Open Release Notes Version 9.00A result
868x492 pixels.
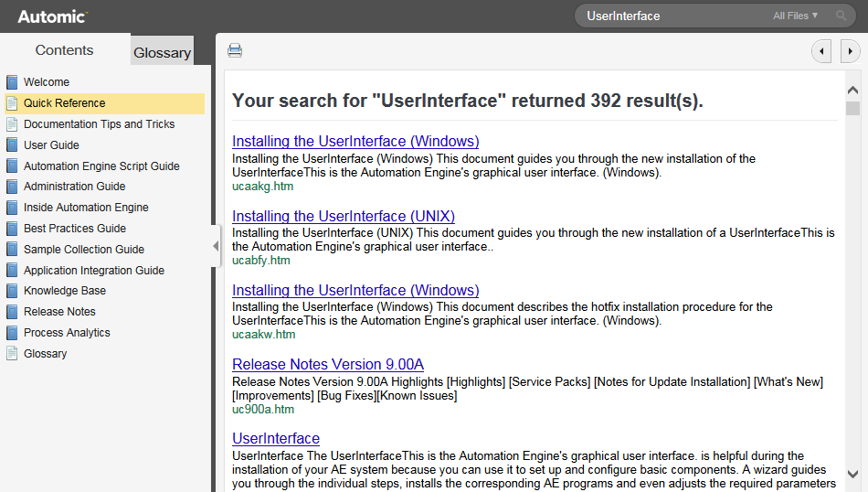pyautogui.click(x=328, y=365)
